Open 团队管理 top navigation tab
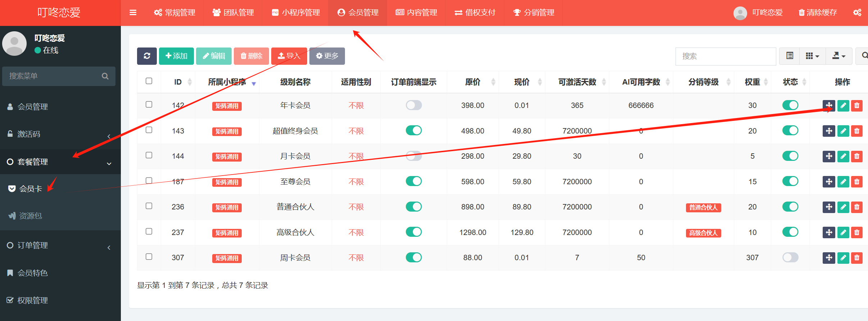 (x=233, y=13)
